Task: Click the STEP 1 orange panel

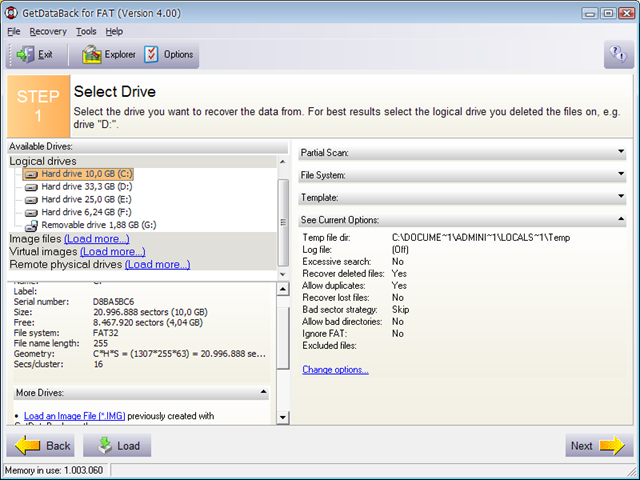Action: (x=38, y=106)
